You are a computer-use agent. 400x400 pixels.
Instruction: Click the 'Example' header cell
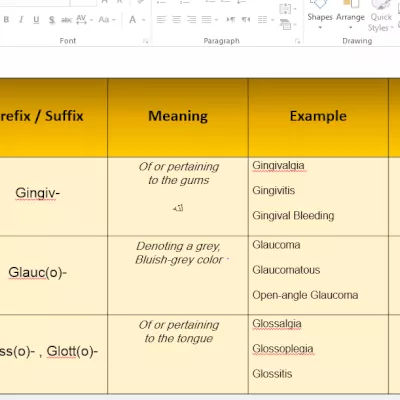pos(318,118)
